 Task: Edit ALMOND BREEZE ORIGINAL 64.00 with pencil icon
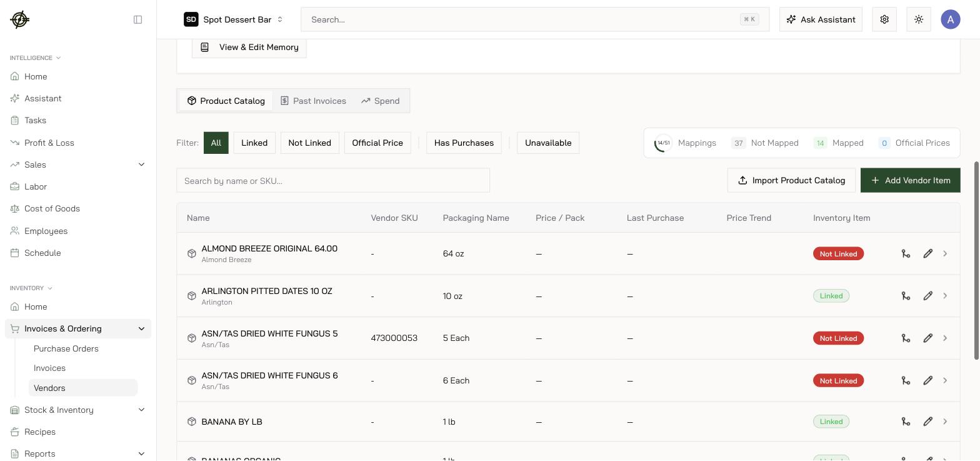click(928, 253)
